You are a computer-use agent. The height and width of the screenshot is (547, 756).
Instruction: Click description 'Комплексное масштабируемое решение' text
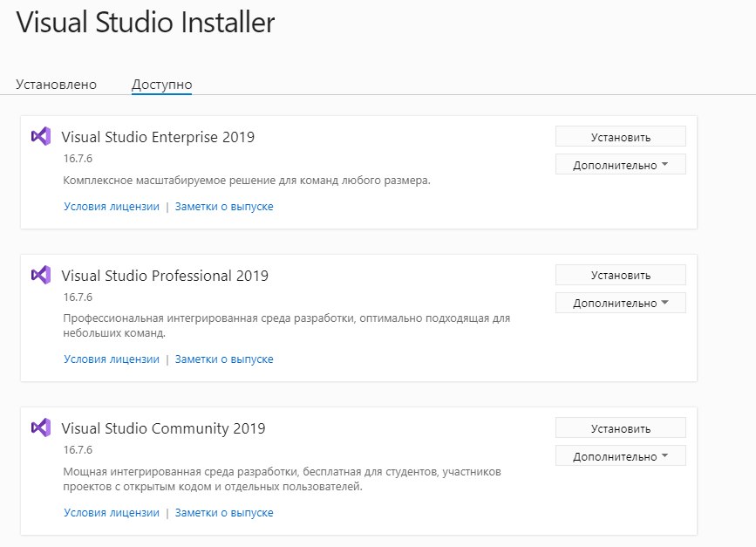pyautogui.click(x=247, y=181)
